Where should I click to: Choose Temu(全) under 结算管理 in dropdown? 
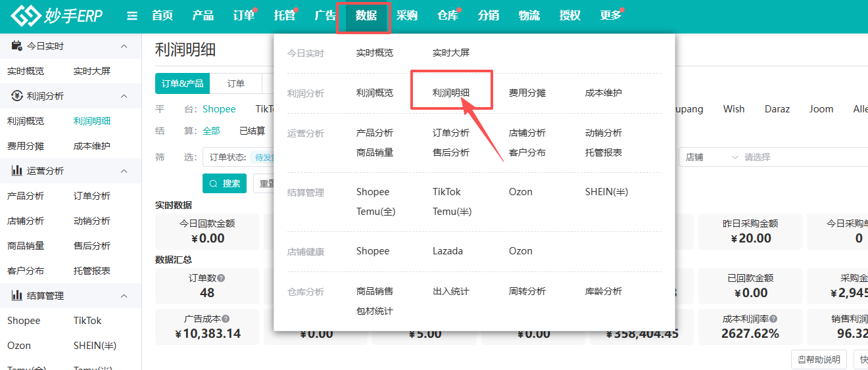coord(375,212)
